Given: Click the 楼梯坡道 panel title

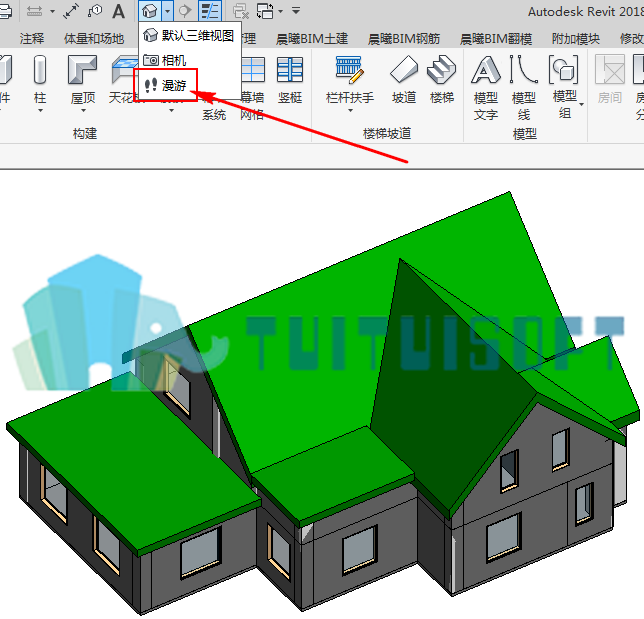Looking at the screenshot, I should tap(387, 133).
